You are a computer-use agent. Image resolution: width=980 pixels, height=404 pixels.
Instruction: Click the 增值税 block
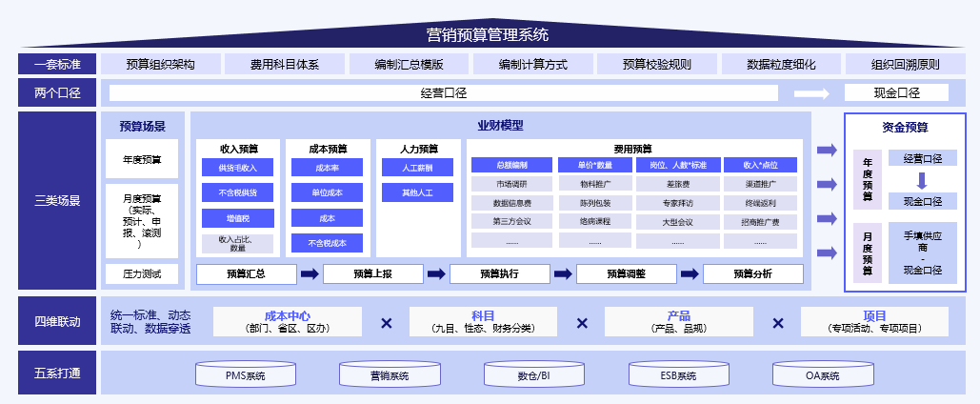pyautogui.click(x=237, y=217)
